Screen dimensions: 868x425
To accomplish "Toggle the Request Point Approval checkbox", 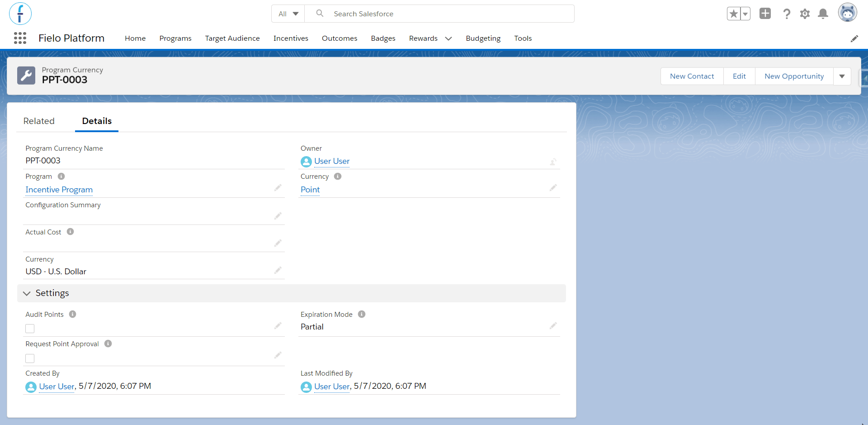I will [x=30, y=358].
